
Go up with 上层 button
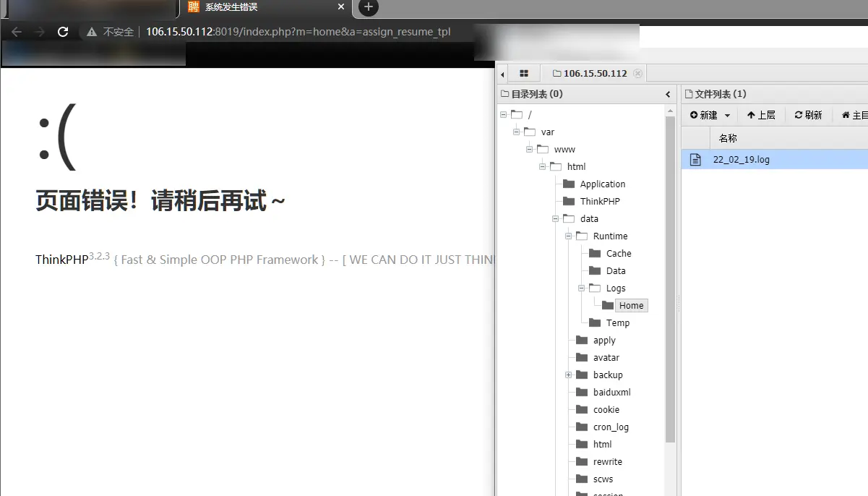(761, 115)
